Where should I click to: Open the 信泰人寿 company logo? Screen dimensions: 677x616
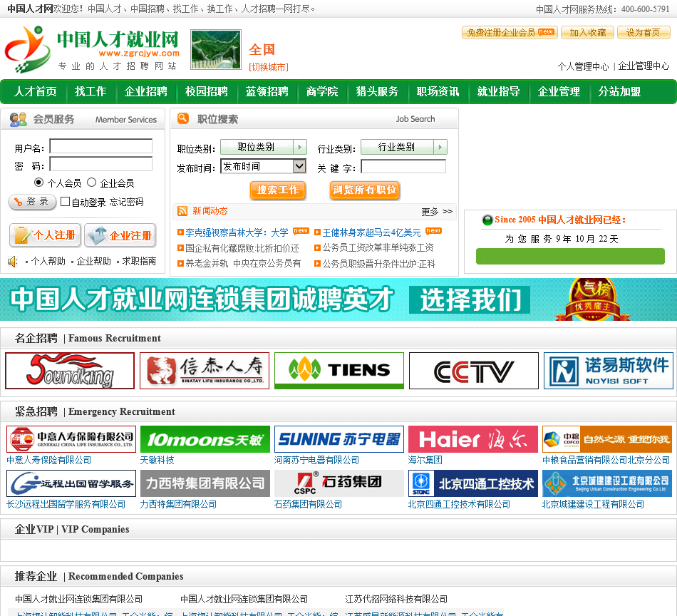(x=205, y=371)
